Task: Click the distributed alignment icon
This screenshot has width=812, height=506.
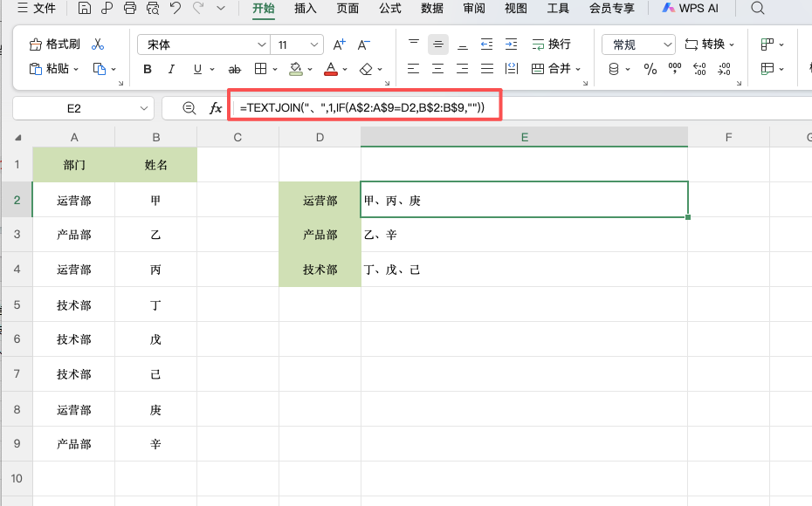Action: [512, 68]
